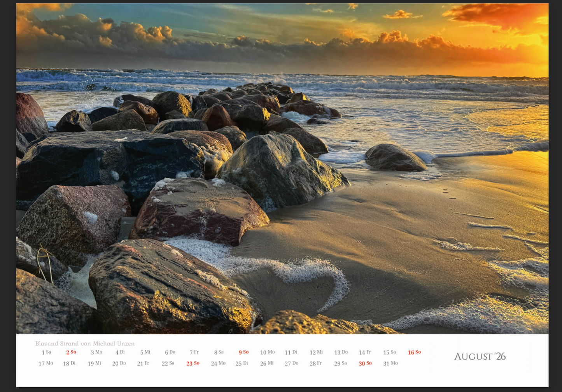Click the date 28 Fr
This screenshot has width=562, height=392.
click(x=315, y=363)
